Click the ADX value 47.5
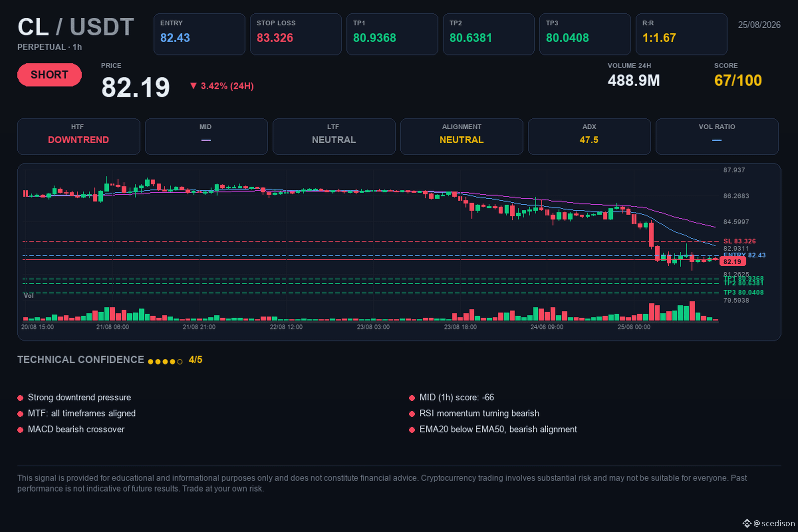 [x=589, y=140]
